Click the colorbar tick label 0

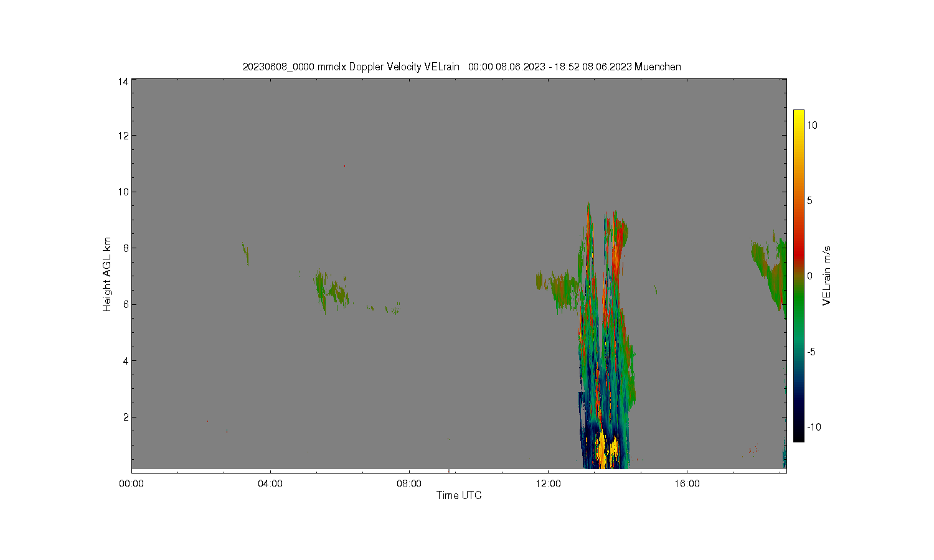pyautogui.click(x=809, y=276)
